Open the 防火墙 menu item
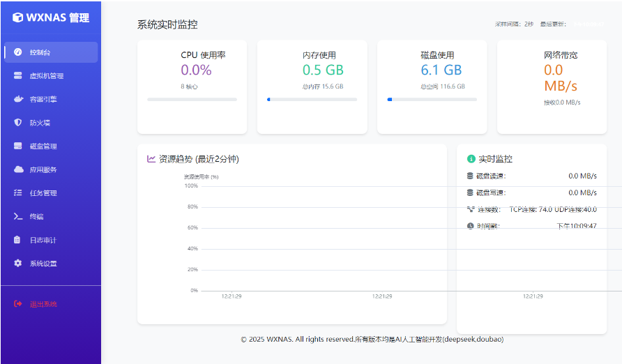Image resolution: width=622 pixels, height=364 pixels. [x=51, y=122]
